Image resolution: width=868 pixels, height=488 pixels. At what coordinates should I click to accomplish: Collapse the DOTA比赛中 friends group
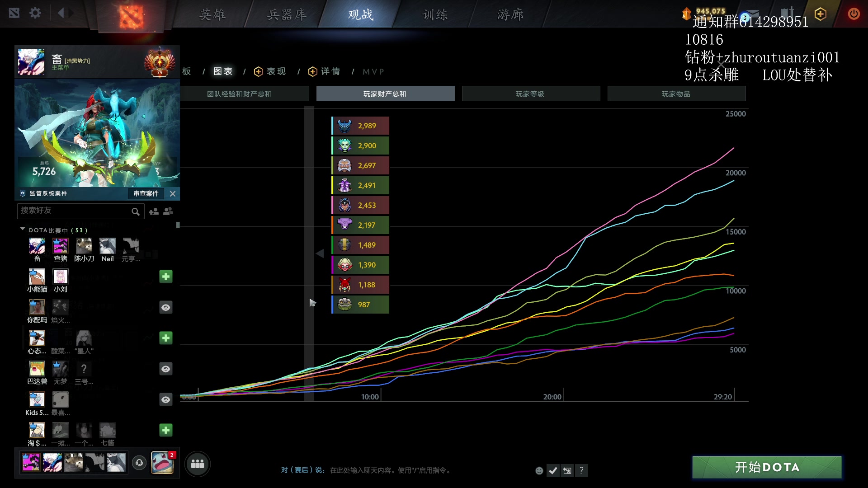pyautogui.click(x=23, y=230)
